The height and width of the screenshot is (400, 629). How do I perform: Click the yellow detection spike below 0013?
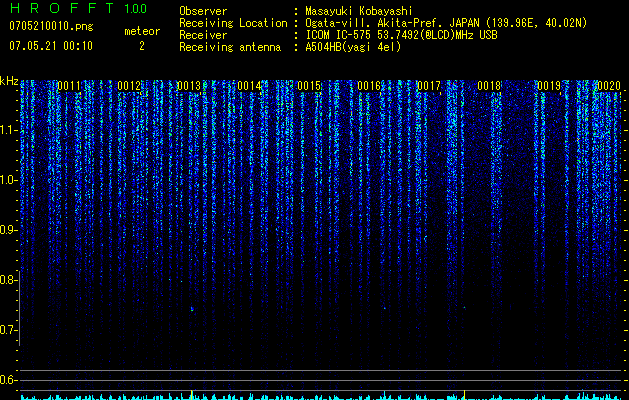191,394
